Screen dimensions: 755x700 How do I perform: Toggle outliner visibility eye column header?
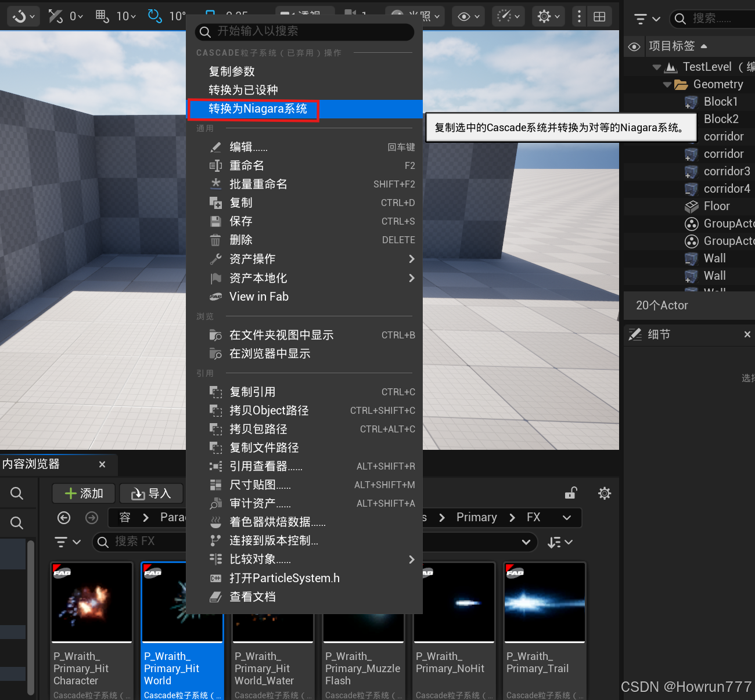[634, 46]
